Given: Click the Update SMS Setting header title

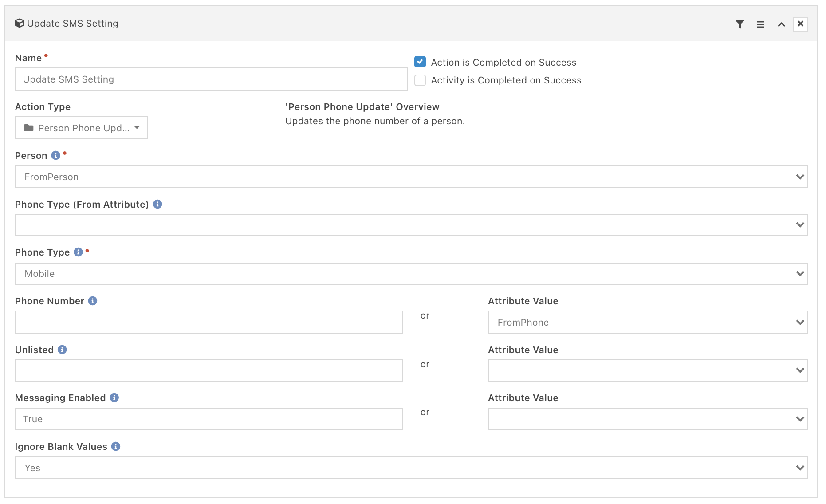Looking at the screenshot, I should pyautogui.click(x=72, y=23).
